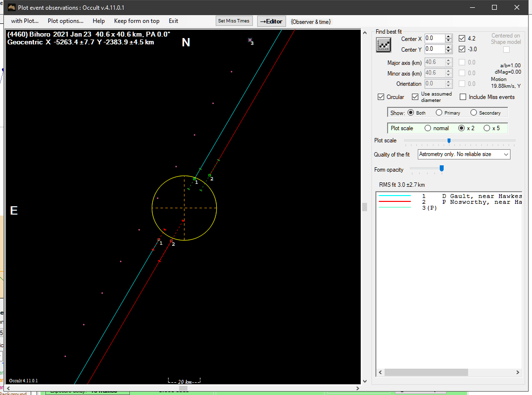This screenshot has width=532, height=395.
Task: Click the green chord endpoint 2 marker
Action: [210, 175]
